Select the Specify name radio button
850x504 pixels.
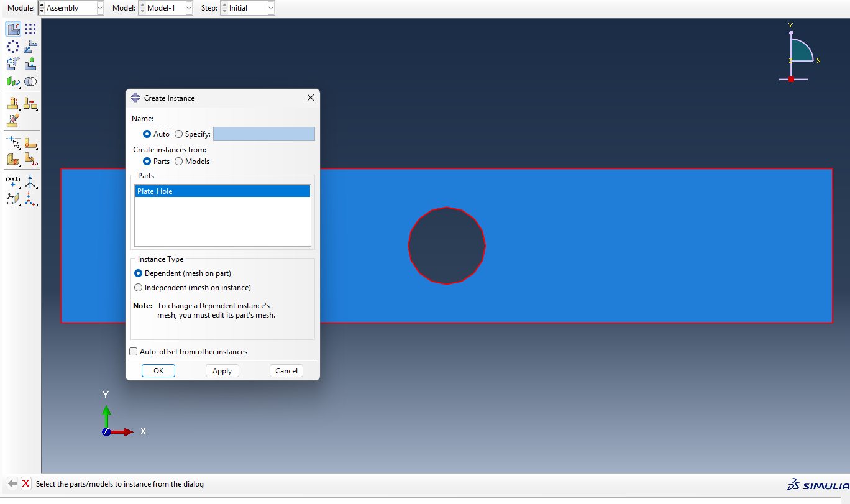click(179, 134)
